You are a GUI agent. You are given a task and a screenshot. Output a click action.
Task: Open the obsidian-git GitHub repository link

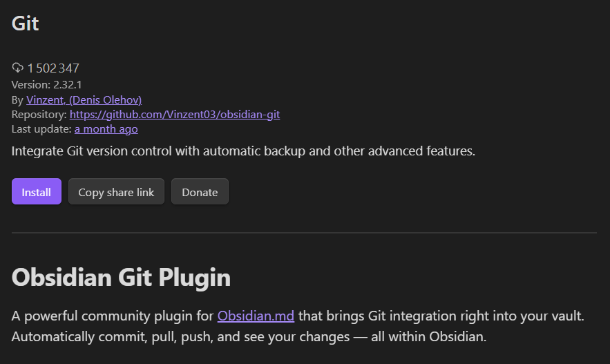click(175, 115)
